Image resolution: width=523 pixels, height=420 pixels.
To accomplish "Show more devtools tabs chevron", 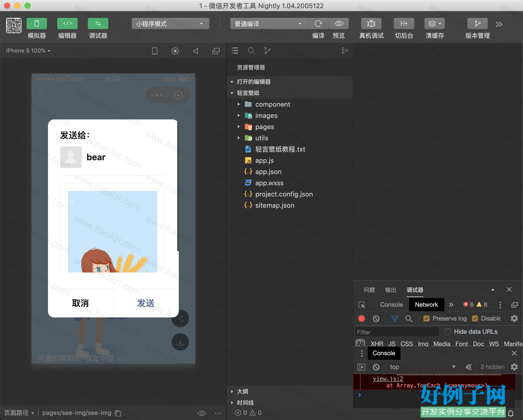I will pyautogui.click(x=451, y=305).
